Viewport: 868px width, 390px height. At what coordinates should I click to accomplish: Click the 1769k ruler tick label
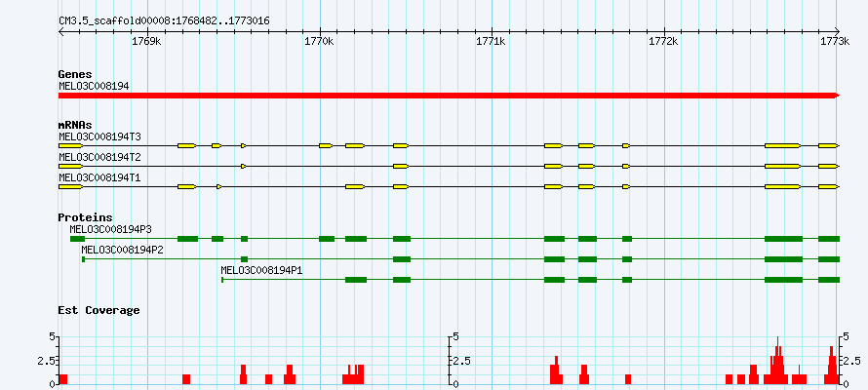point(146,42)
